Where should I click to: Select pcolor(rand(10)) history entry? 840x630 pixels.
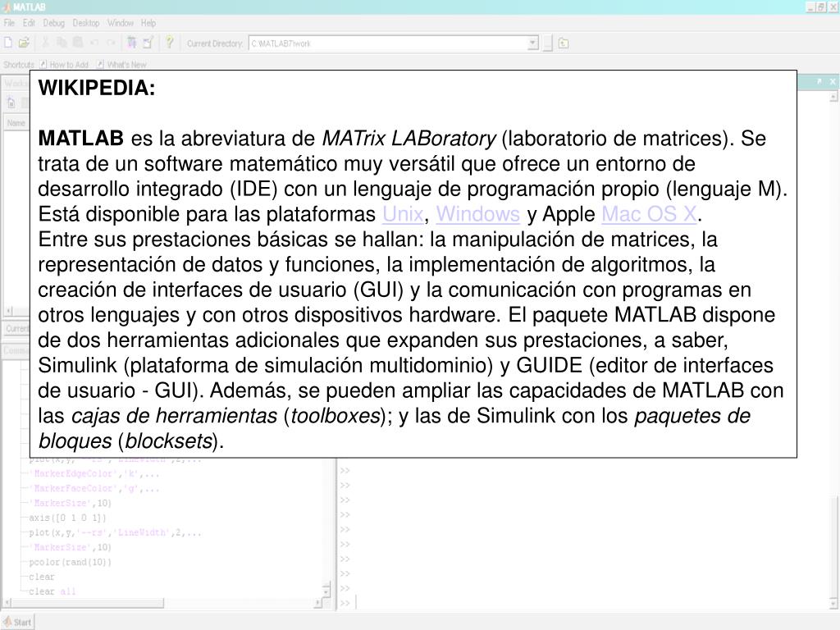pyautogui.click(x=71, y=562)
